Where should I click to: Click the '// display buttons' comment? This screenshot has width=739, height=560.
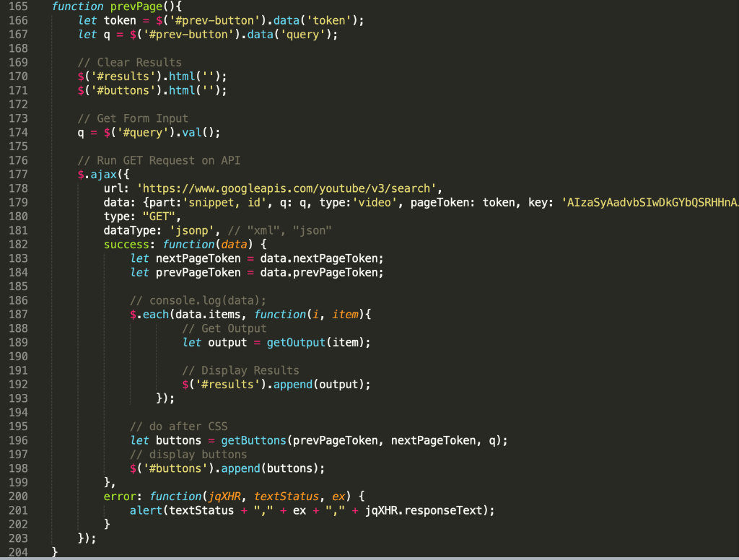point(188,455)
